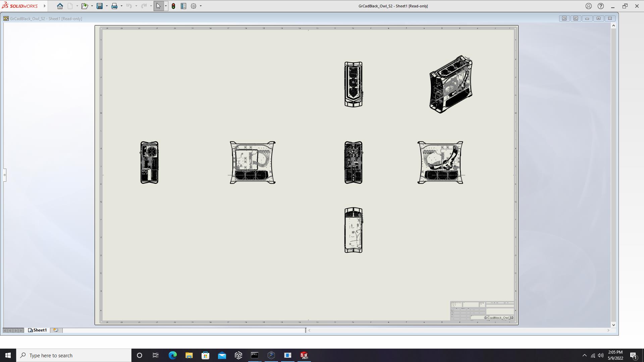Select the isometric drawing view
644x362 pixels.
[451, 84]
